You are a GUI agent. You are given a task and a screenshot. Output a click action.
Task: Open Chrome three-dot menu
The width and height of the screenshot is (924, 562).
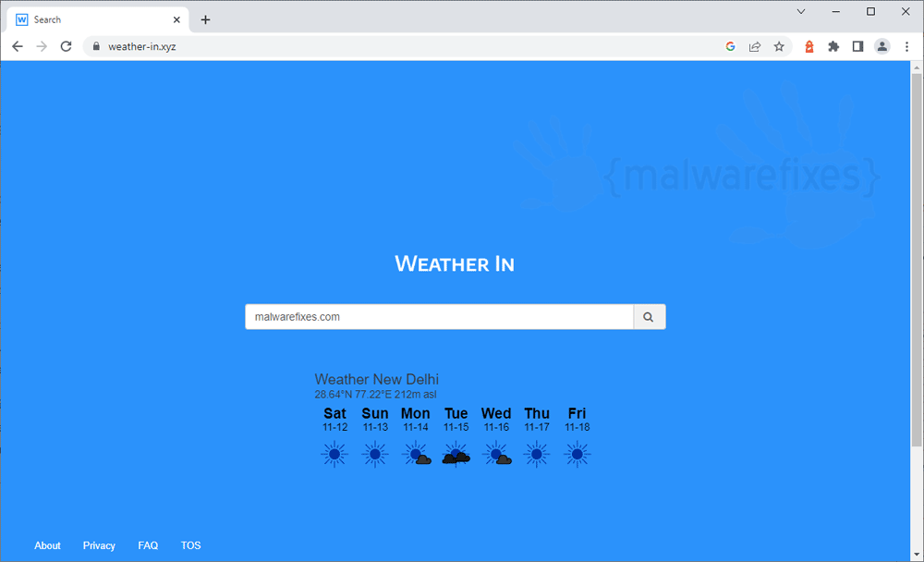point(907,46)
